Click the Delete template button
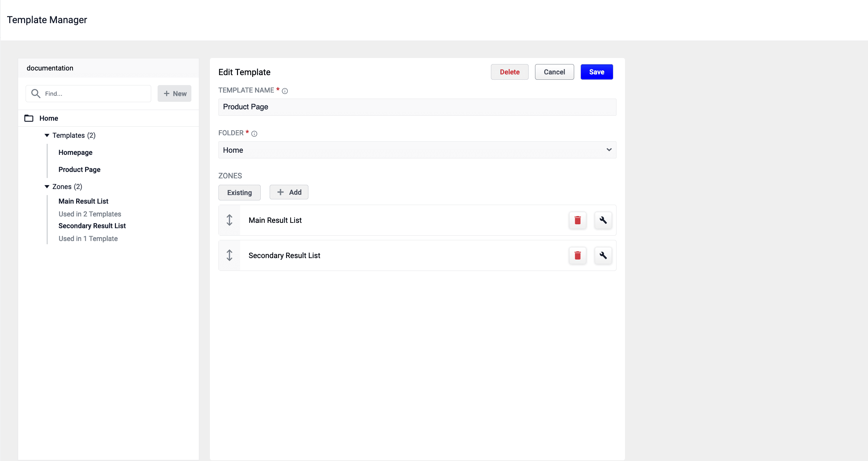This screenshot has height=461, width=868. tap(509, 72)
